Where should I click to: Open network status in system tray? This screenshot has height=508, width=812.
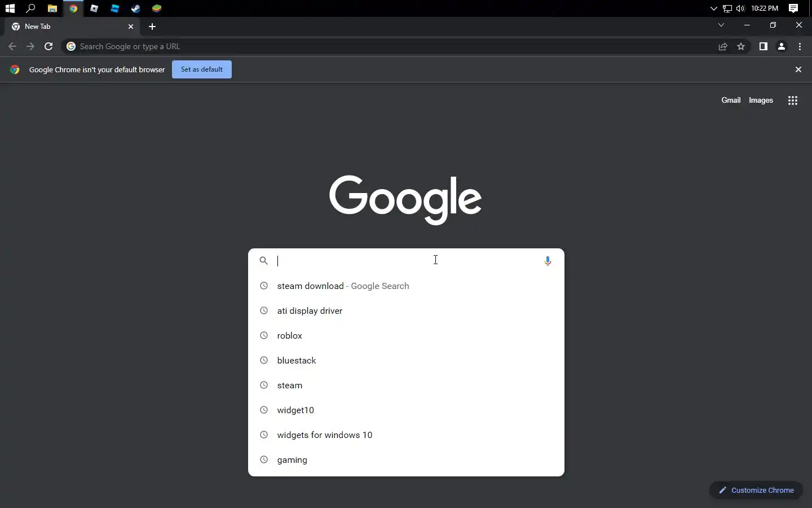pos(727,8)
